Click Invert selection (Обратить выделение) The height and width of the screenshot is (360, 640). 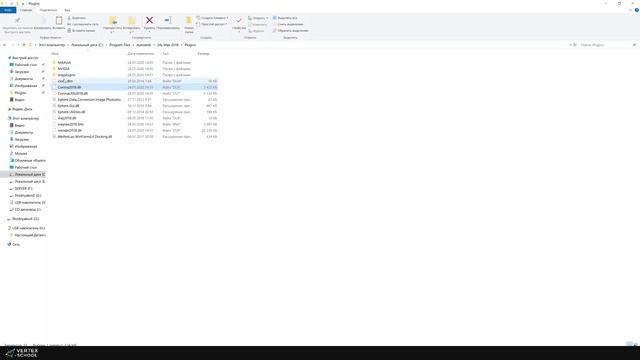tap(290, 31)
